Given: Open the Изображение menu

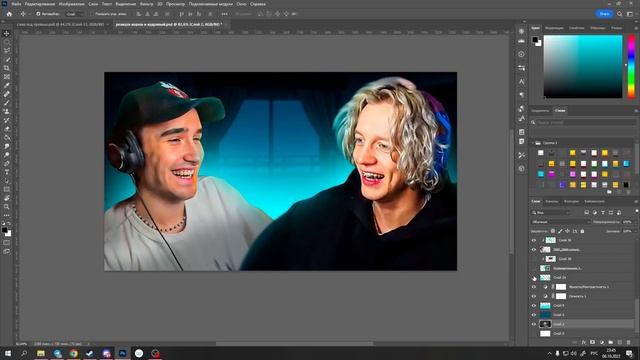Looking at the screenshot, I should 71,4.
